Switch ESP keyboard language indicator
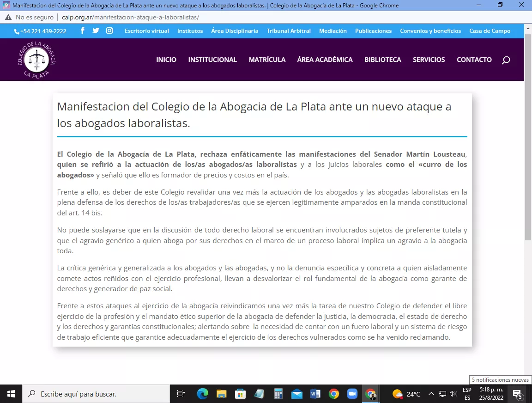This screenshot has width=532, height=403. click(467, 394)
